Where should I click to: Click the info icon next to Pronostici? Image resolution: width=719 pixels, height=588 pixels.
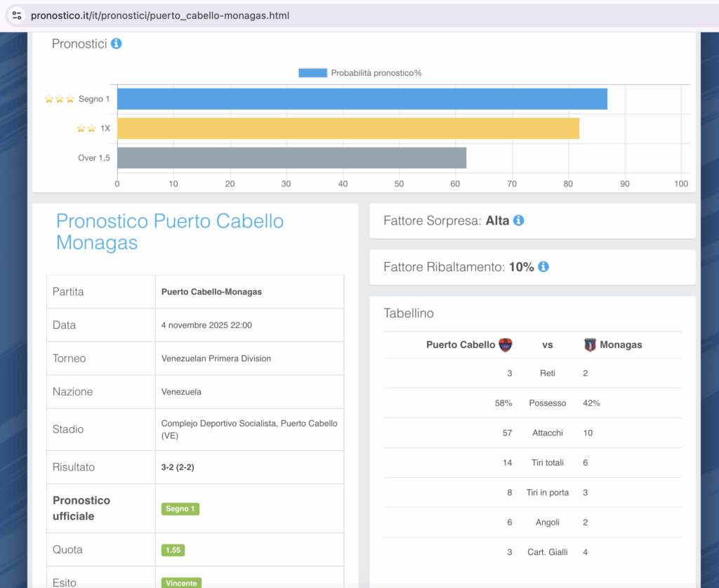click(117, 44)
